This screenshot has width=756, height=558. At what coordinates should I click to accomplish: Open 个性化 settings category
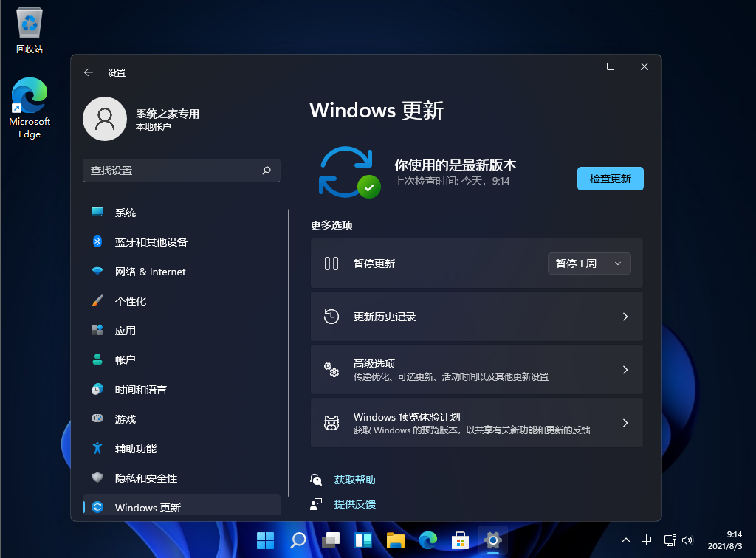[x=182, y=301]
